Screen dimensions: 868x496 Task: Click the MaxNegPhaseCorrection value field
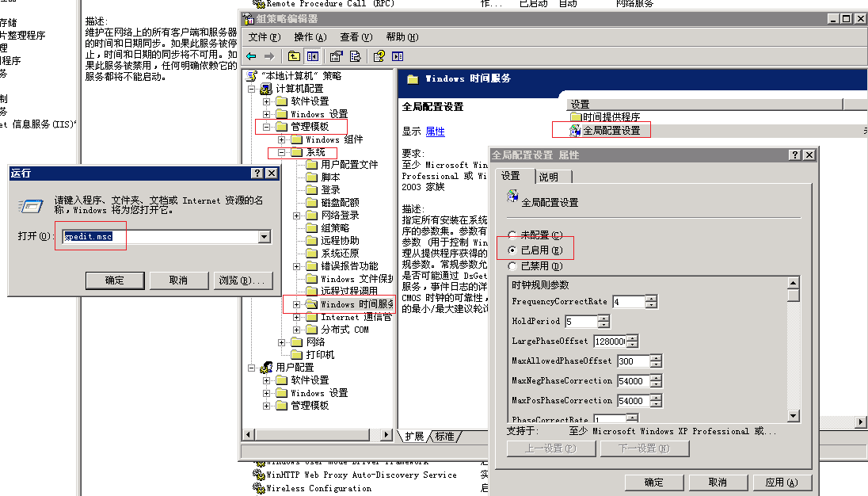tap(634, 381)
